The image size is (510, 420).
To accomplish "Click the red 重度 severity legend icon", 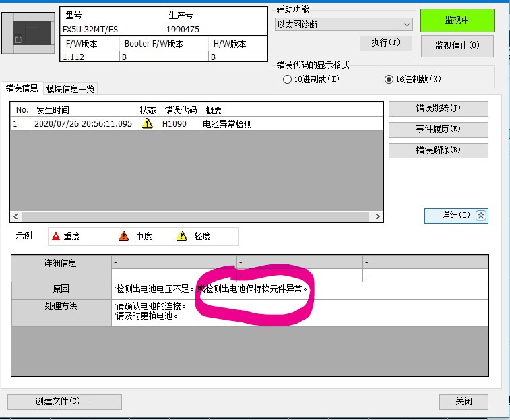I will pyautogui.click(x=56, y=236).
